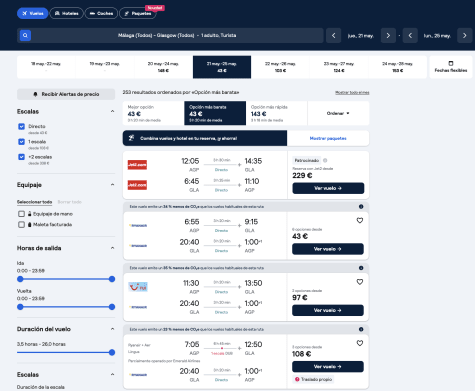Open CO2 info icon above 97 € flight
Image resolution: width=475 pixels, height=391 pixels.
click(361, 268)
